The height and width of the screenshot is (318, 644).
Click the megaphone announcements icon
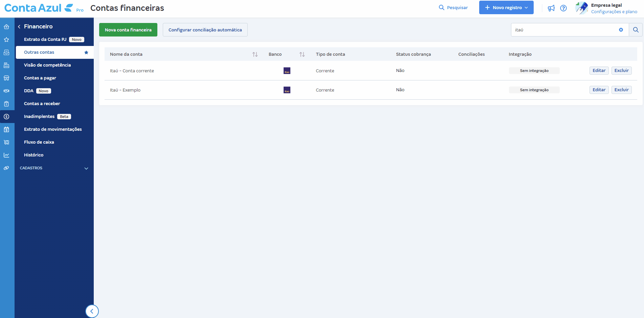click(x=551, y=8)
